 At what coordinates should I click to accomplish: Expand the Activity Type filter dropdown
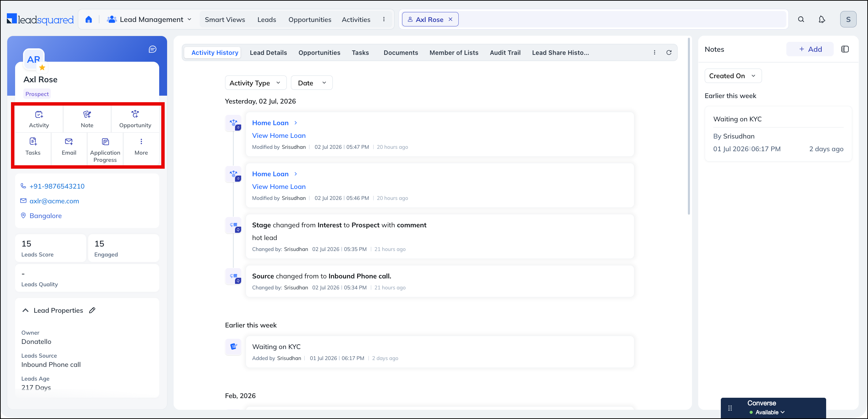point(256,83)
